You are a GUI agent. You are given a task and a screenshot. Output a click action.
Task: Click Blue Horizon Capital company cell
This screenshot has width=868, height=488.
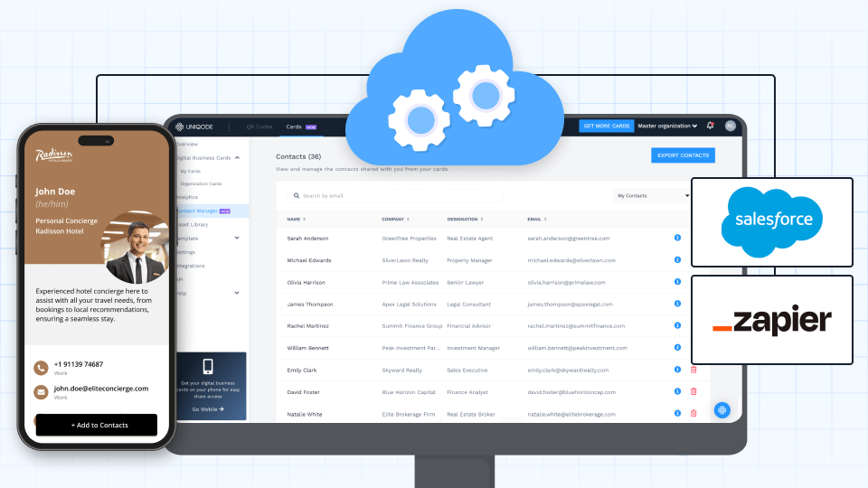(x=409, y=392)
